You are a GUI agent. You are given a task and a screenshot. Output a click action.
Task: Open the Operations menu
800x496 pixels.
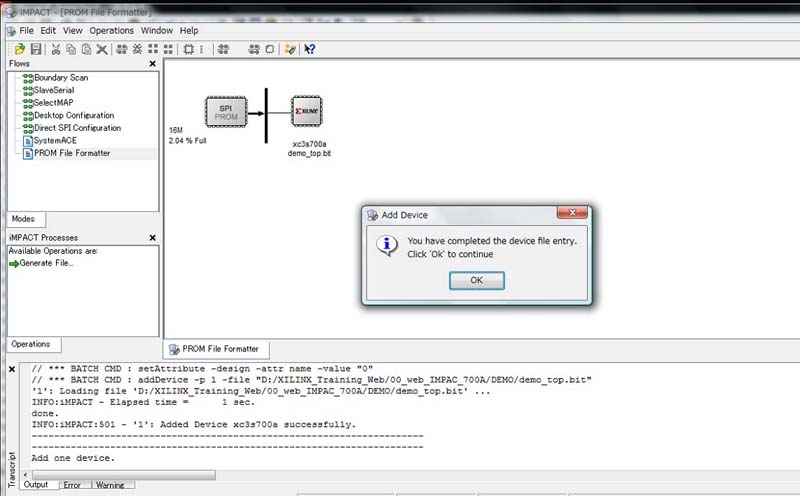tap(111, 31)
